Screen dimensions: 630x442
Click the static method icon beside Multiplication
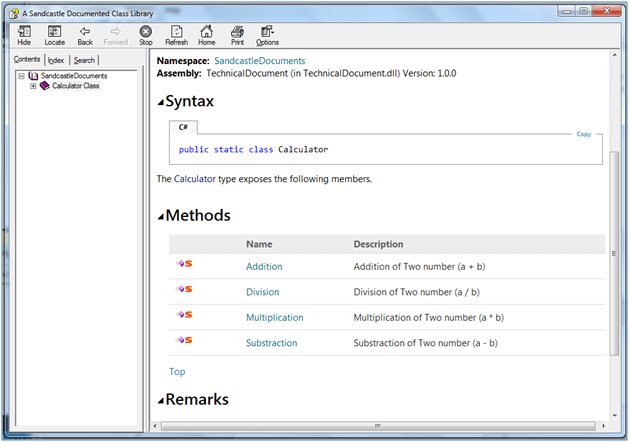coord(184,315)
